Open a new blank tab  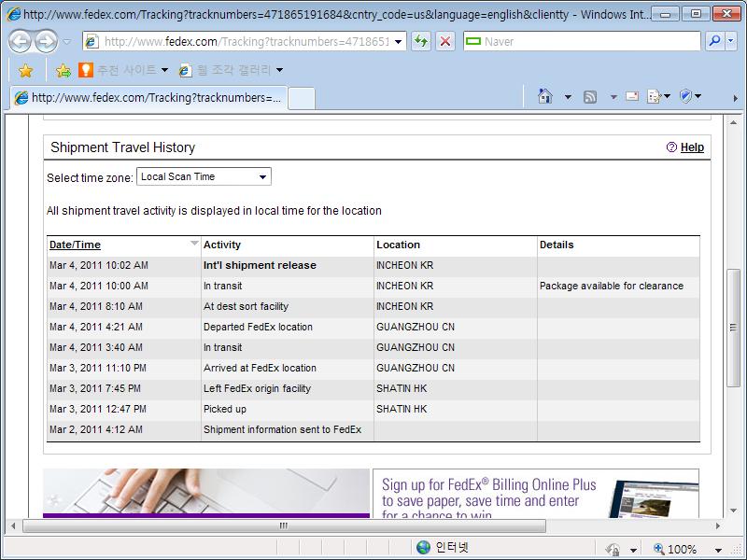tap(302, 99)
